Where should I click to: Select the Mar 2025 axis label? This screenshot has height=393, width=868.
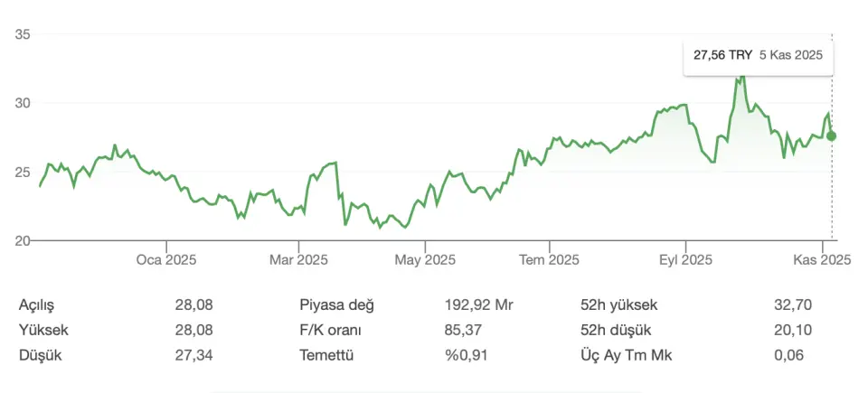[299, 260]
